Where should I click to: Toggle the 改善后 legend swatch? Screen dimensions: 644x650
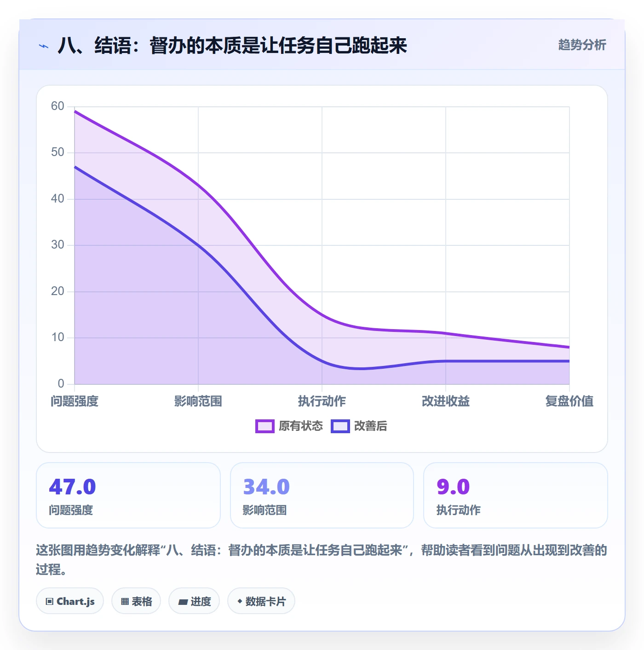(x=340, y=426)
